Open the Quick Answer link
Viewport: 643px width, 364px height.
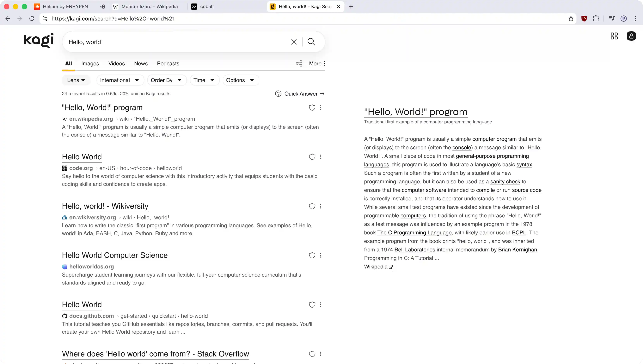(x=300, y=93)
